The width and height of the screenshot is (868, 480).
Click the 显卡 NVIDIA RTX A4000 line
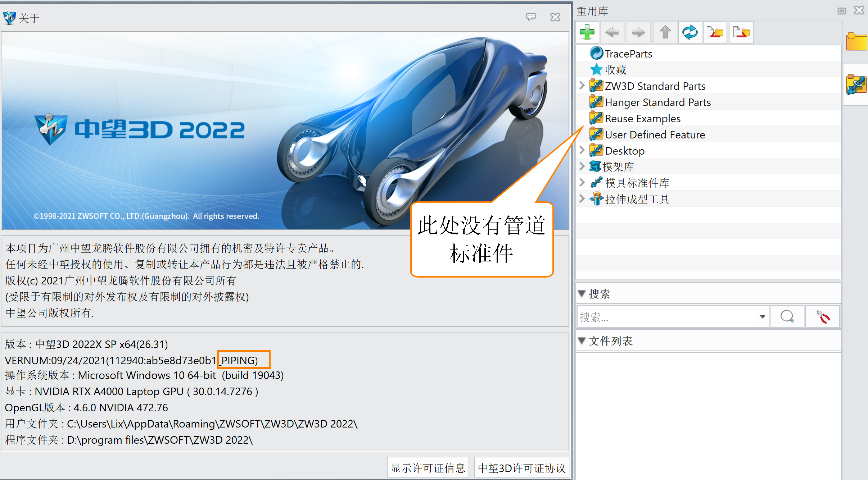(132, 391)
